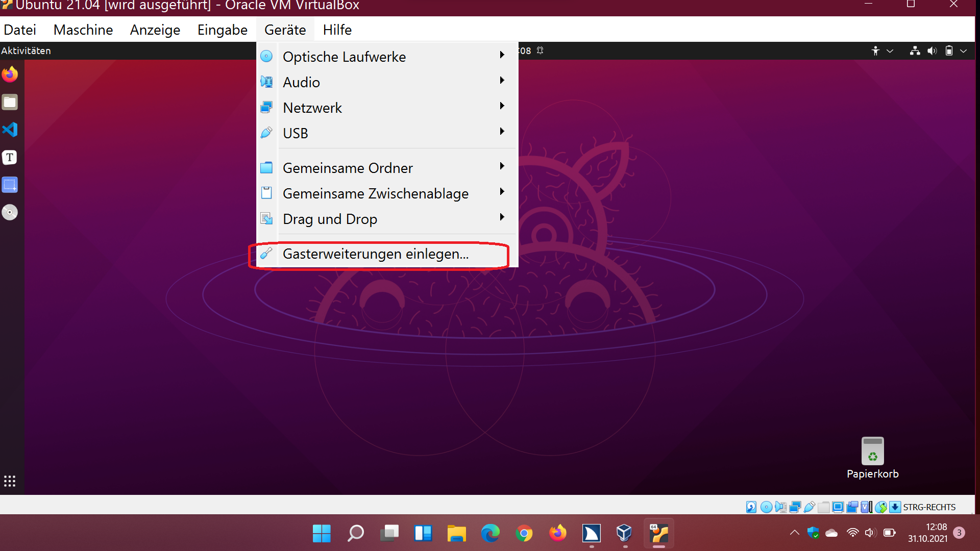
Task: Open notification center badge showing 3
Action: tap(959, 533)
